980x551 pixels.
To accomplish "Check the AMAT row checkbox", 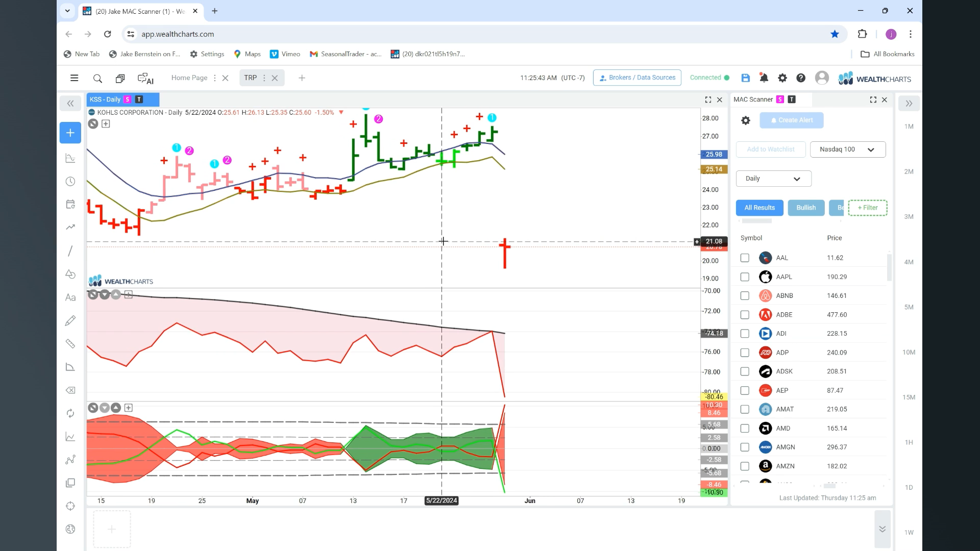I will coord(745,409).
